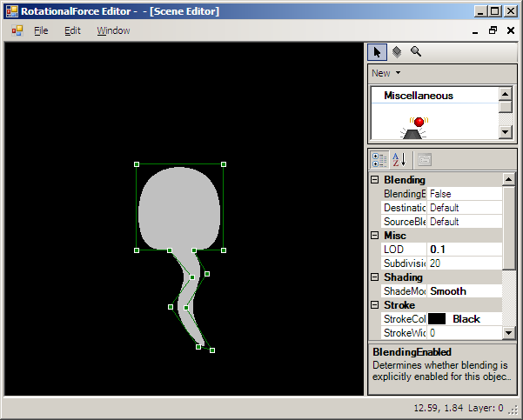Click the layers stack tool icon
This screenshot has width=523, height=420.
pos(396,52)
